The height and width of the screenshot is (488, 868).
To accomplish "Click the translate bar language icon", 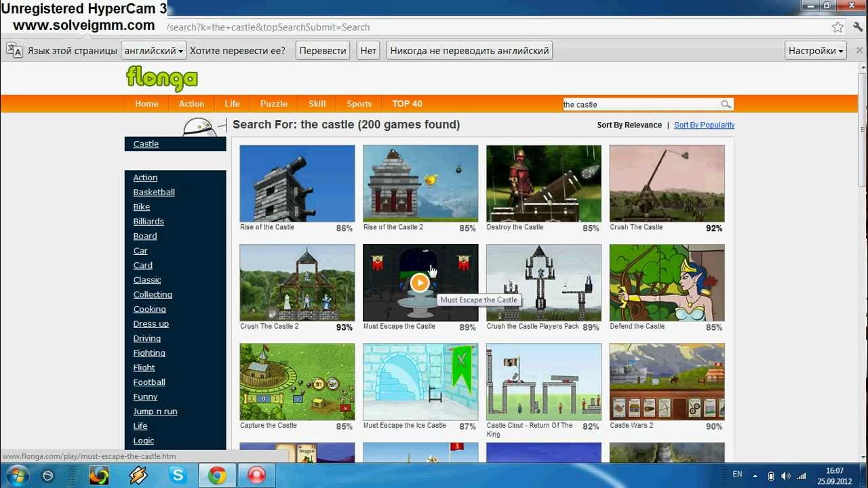I will [x=15, y=50].
